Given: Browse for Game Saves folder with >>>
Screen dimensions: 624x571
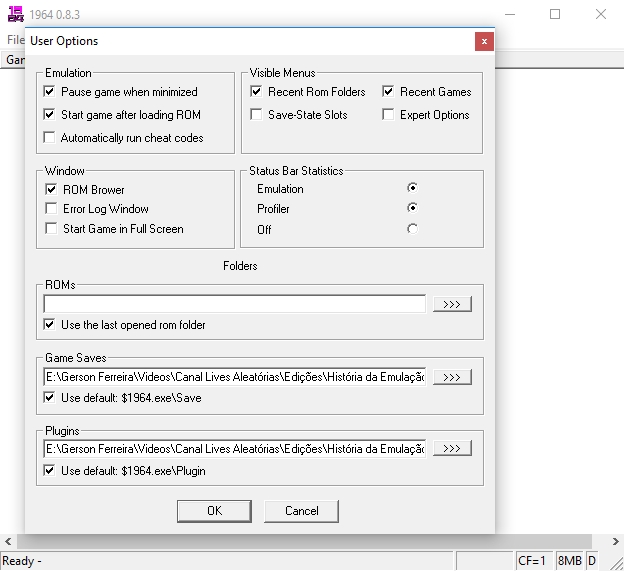Looking at the screenshot, I should (452, 377).
